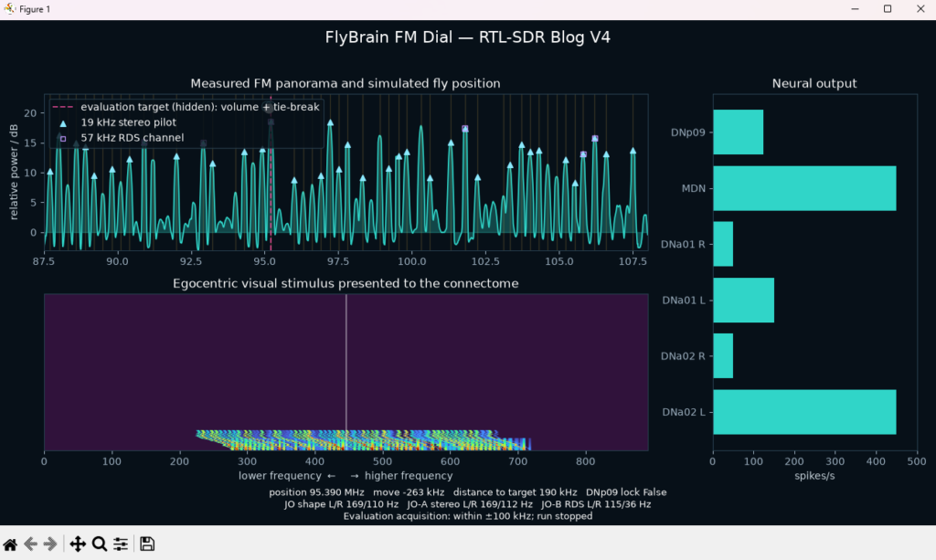Click the 'relative power / dB' axis label
Image resolution: width=936 pixels, height=560 pixels.
(13, 173)
